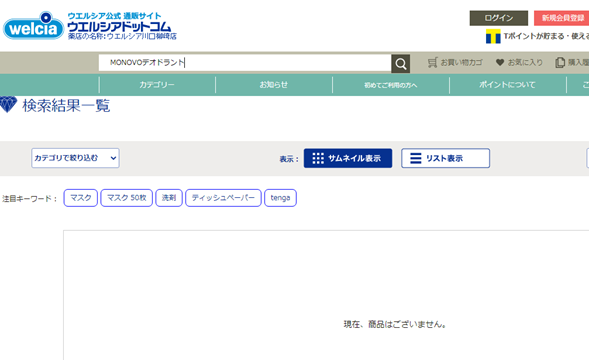Click the ログイン button
589x360 pixels.
tap(498, 18)
